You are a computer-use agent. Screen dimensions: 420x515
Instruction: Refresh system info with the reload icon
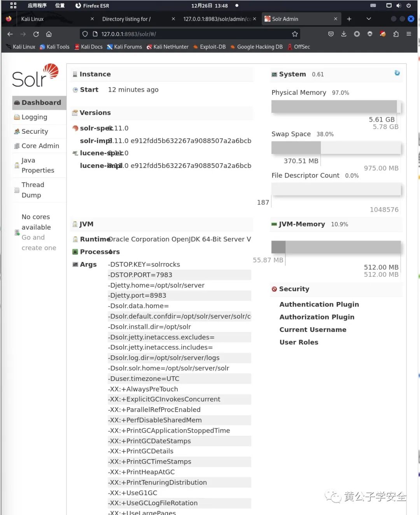pyautogui.click(x=397, y=73)
